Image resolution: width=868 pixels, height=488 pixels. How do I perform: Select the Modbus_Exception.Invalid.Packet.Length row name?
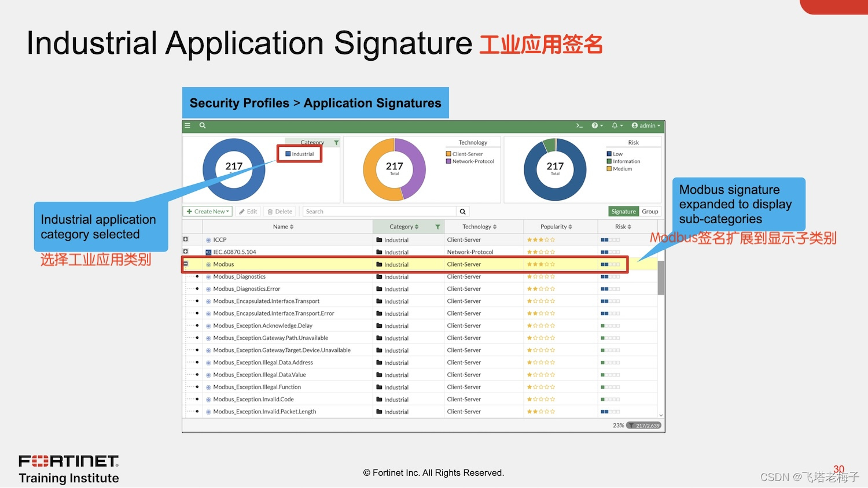[x=264, y=412]
